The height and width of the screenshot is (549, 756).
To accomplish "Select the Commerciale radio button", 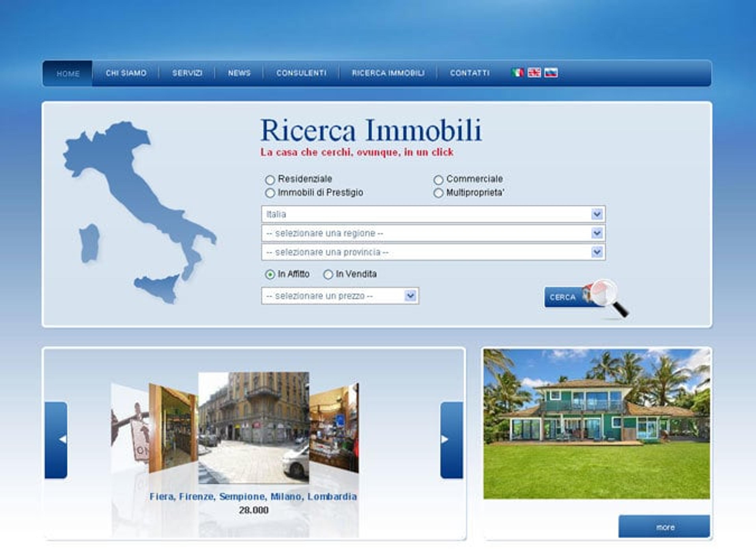I will pyautogui.click(x=438, y=180).
